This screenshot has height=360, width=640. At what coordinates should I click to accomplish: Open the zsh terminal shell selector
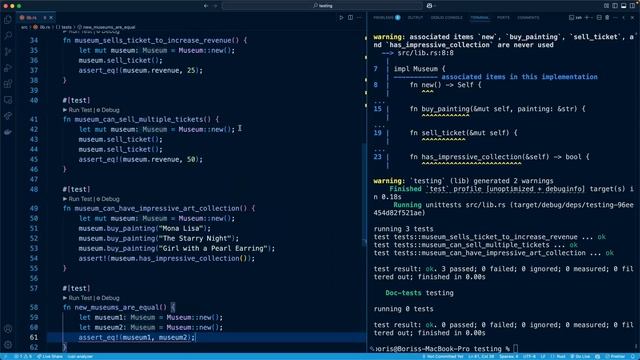point(576,18)
